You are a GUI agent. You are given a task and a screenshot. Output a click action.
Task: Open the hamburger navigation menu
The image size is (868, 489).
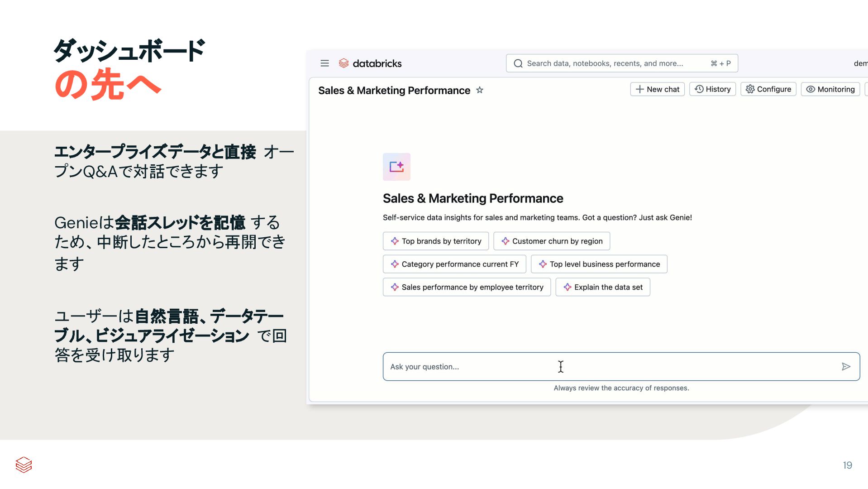(324, 63)
